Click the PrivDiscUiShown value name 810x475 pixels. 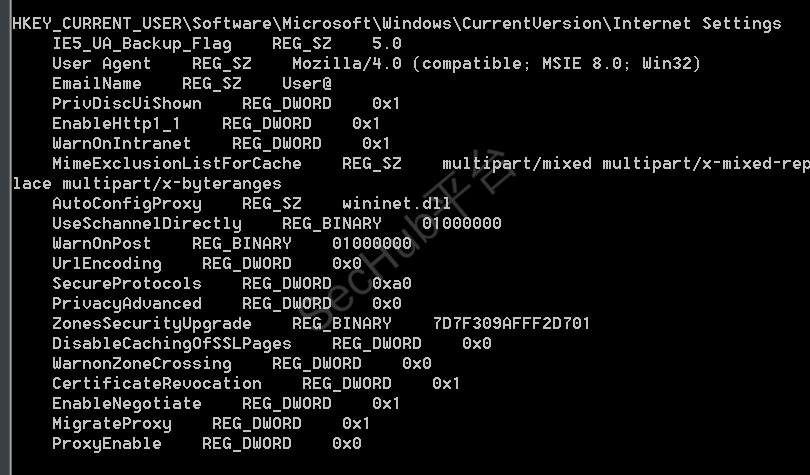coord(126,103)
